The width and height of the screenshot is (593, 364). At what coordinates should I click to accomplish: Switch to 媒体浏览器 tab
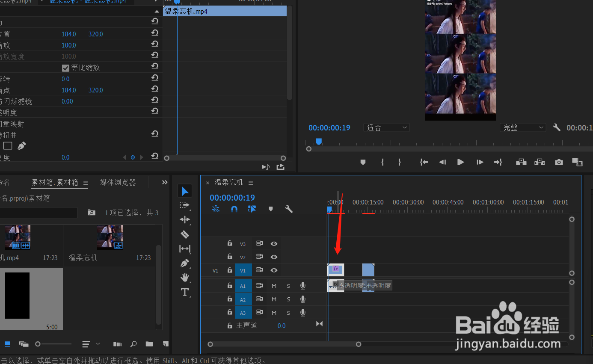(118, 183)
